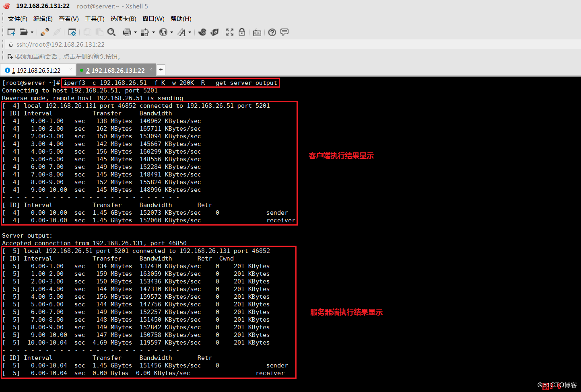Click the New Session toolbar icon
This screenshot has width=581, height=392.
point(11,32)
